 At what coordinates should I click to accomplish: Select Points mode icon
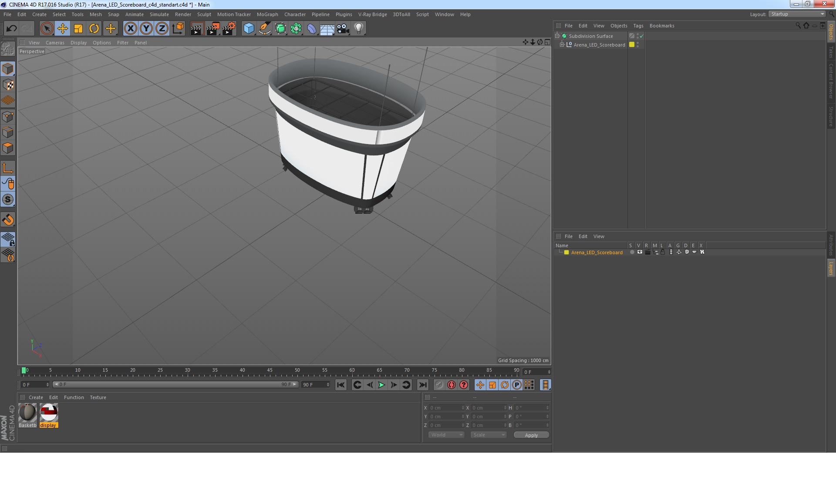[8, 117]
